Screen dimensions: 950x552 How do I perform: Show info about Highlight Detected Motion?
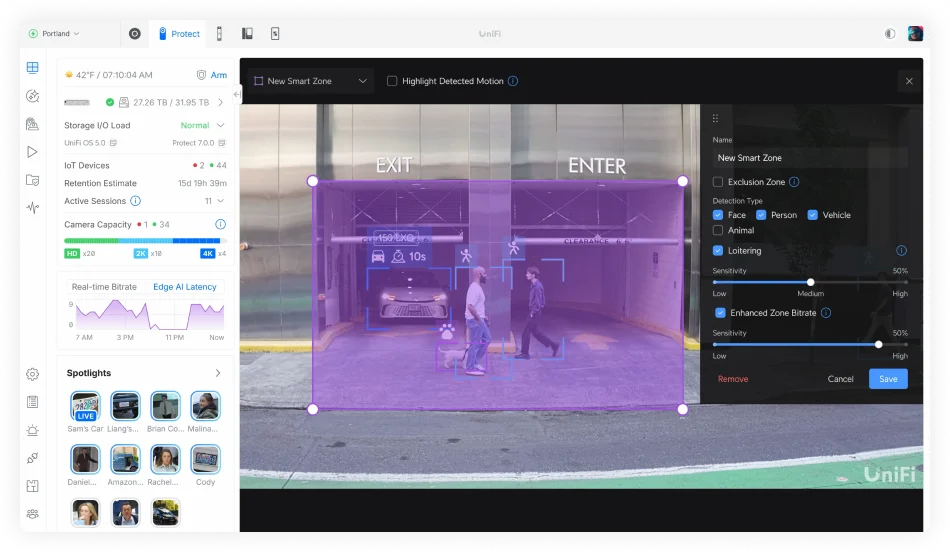[x=513, y=81]
